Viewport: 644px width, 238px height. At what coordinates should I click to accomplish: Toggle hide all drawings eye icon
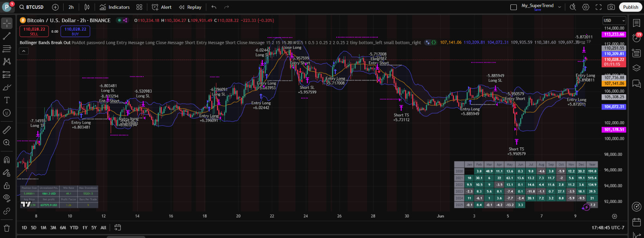coord(7,198)
